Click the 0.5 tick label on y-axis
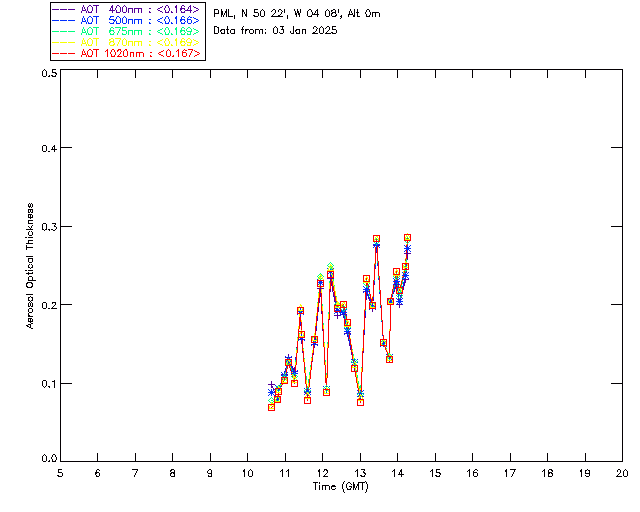The height and width of the screenshot is (512, 640). 48,74
